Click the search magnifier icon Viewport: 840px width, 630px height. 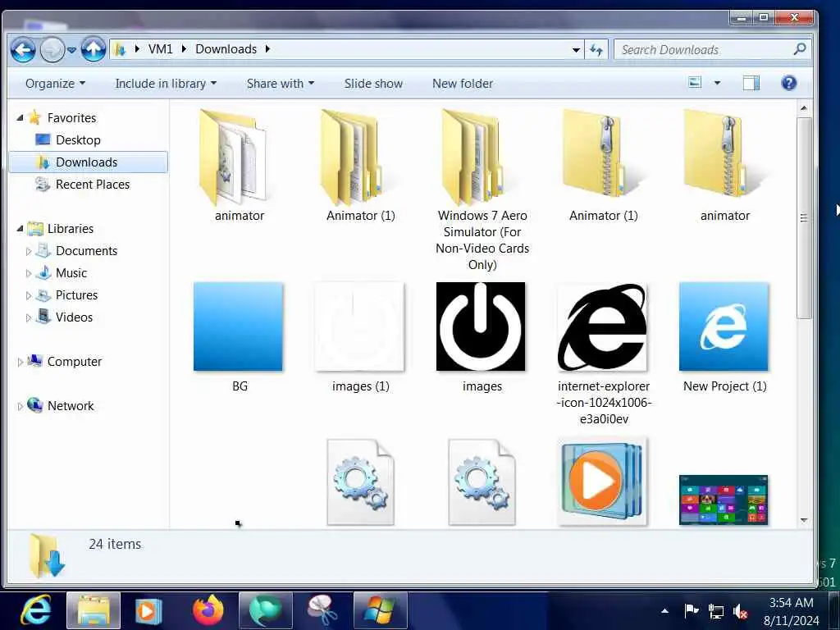click(x=799, y=49)
